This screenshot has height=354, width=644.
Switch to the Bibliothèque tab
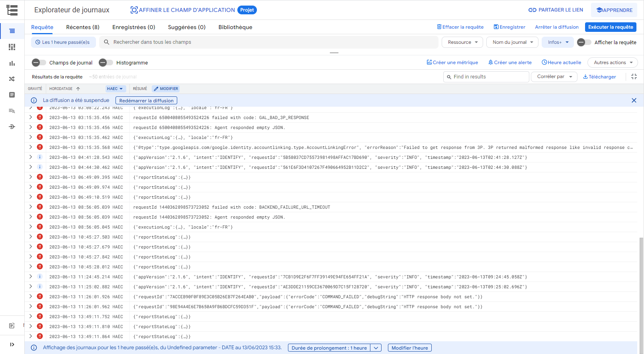pyautogui.click(x=235, y=27)
